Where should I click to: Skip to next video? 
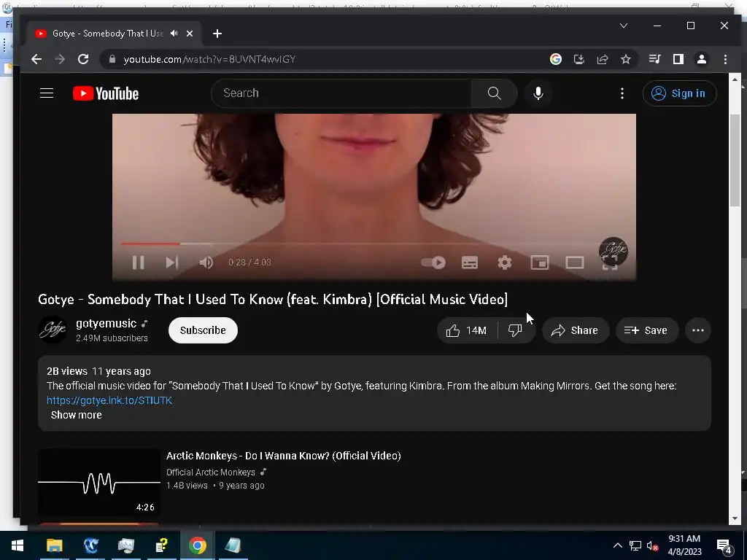click(172, 262)
